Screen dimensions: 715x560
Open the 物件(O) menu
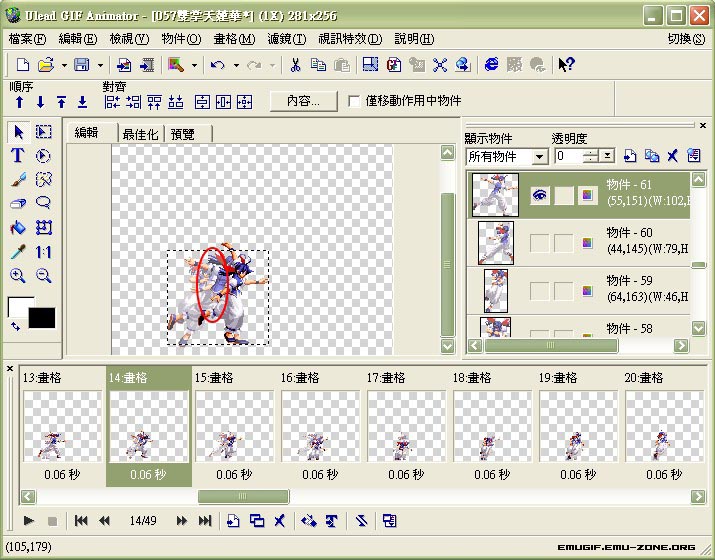coord(181,39)
